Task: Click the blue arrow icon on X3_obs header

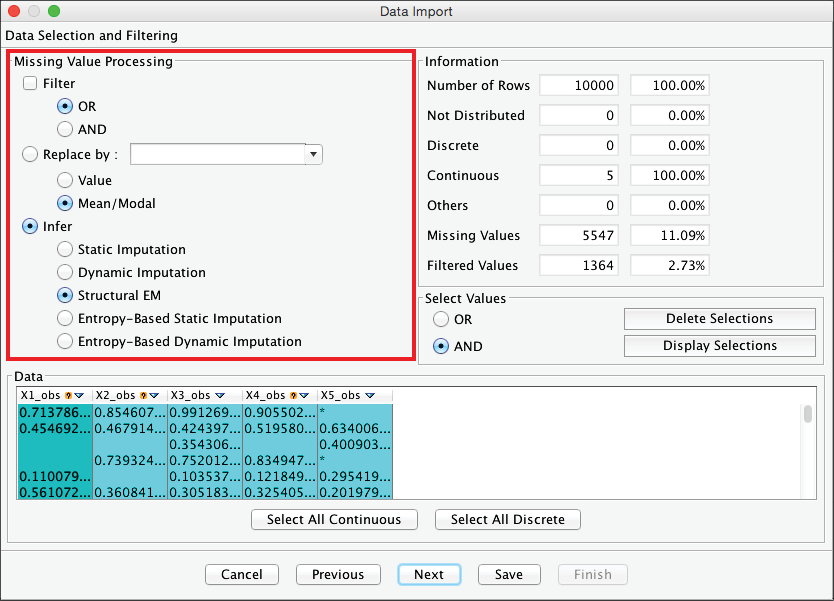Action: [x=219, y=396]
